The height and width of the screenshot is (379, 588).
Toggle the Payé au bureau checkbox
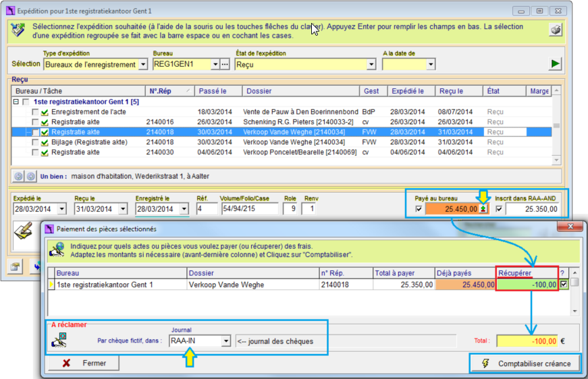419,209
